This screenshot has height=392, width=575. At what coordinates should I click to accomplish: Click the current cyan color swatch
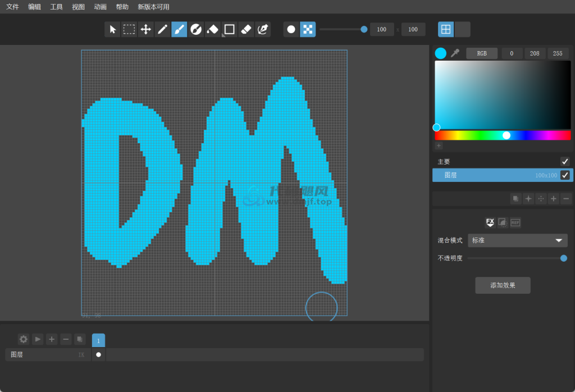(x=440, y=53)
